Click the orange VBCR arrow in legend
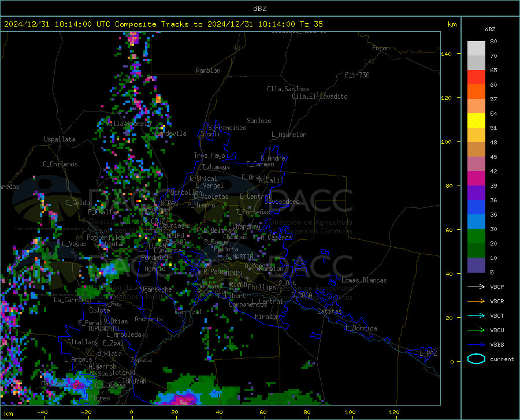Screen dimensions: 520x420 [476, 302]
